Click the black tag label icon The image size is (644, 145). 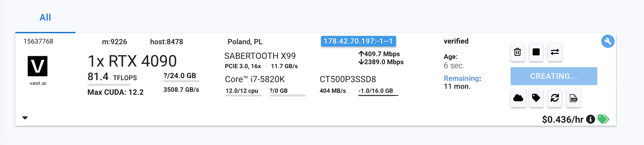pos(536,98)
